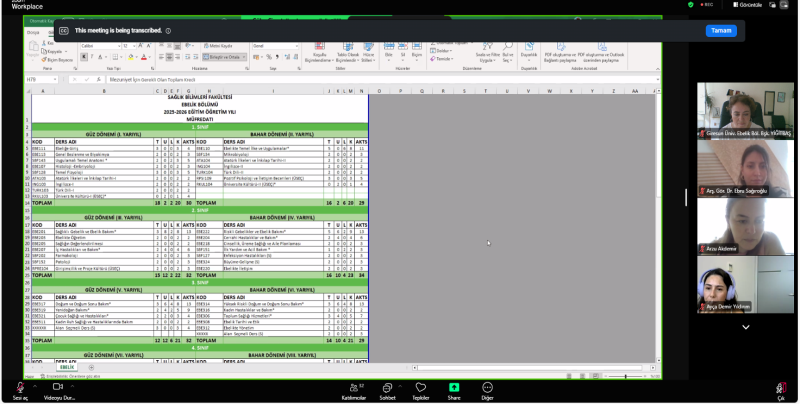The height and width of the screenshot is (404, 800).
Task: Click the Kes cut scissors icon
Action: 49,44
